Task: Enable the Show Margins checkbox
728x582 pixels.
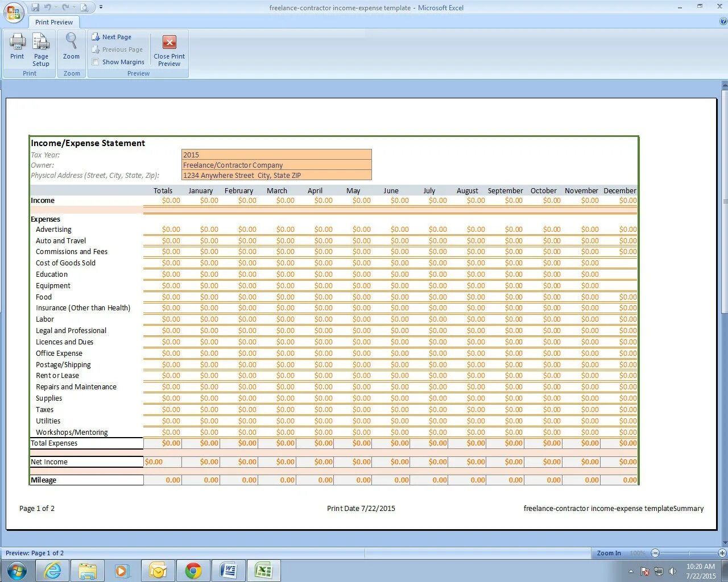Action: (96, 61)
